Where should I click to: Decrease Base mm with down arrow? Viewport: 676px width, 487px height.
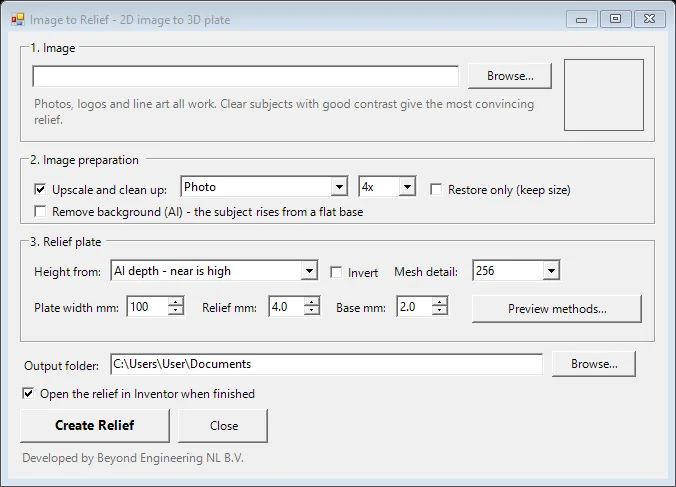[x=439, y=311]
